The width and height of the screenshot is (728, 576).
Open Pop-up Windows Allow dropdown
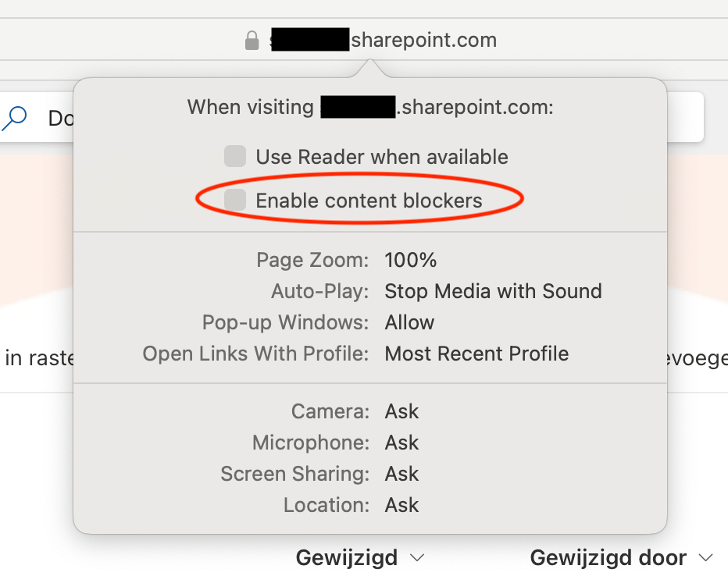[x=409, y=322]
